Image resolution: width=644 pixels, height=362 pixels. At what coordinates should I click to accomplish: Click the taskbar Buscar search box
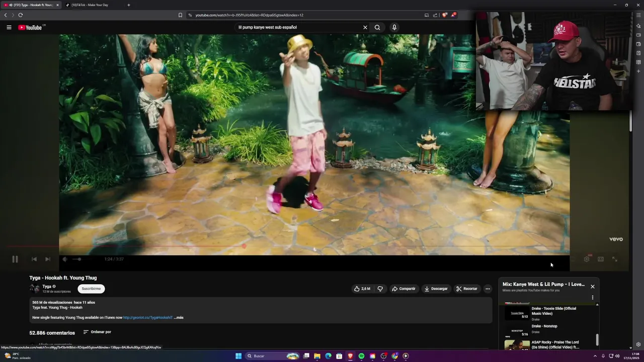click(272, 356)
